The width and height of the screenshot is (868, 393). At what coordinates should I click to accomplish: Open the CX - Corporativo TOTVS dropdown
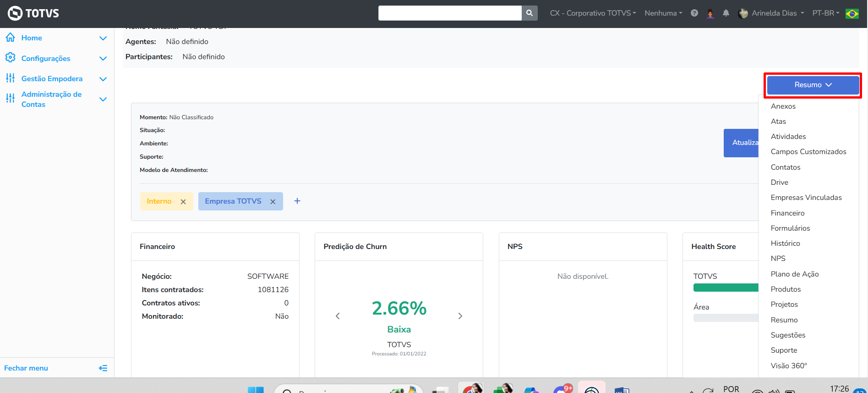pos(593,13)
